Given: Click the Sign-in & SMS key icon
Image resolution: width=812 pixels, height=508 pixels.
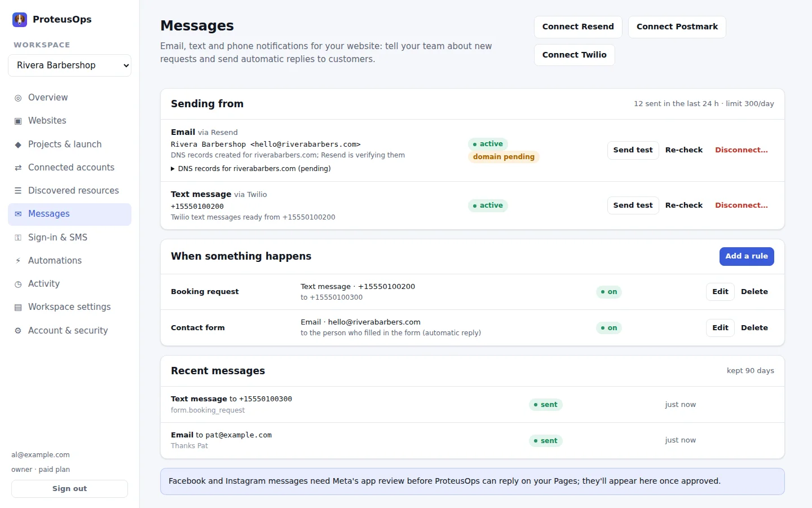Looking at the screenshot, I should point(18,238).
